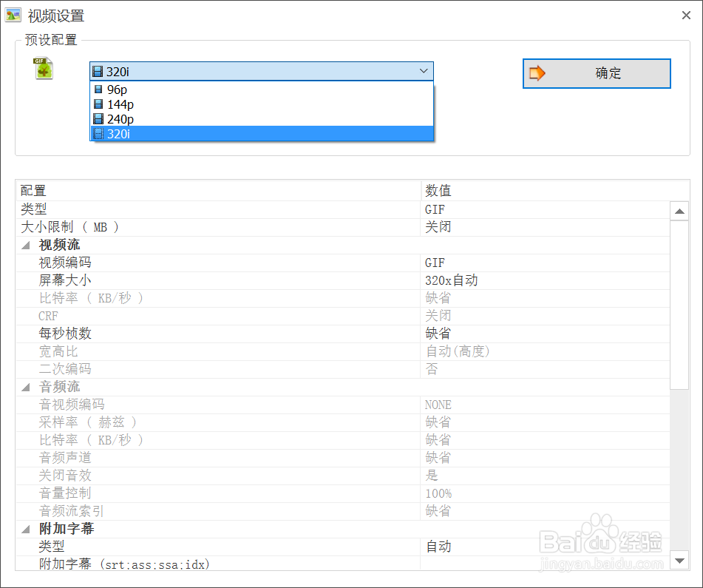
Task: Click the CRF row label
Action: [x=48, y=317]
